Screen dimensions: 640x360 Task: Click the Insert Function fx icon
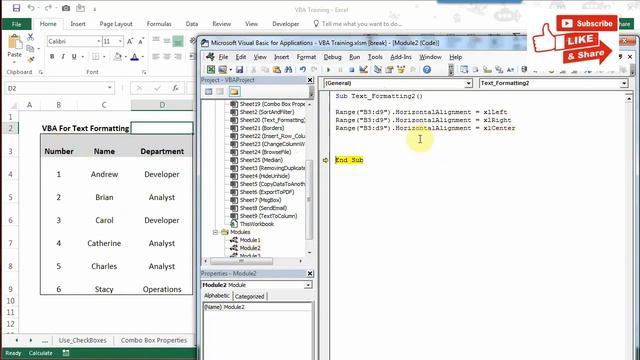pyautogui.click(x=175, y=88)
